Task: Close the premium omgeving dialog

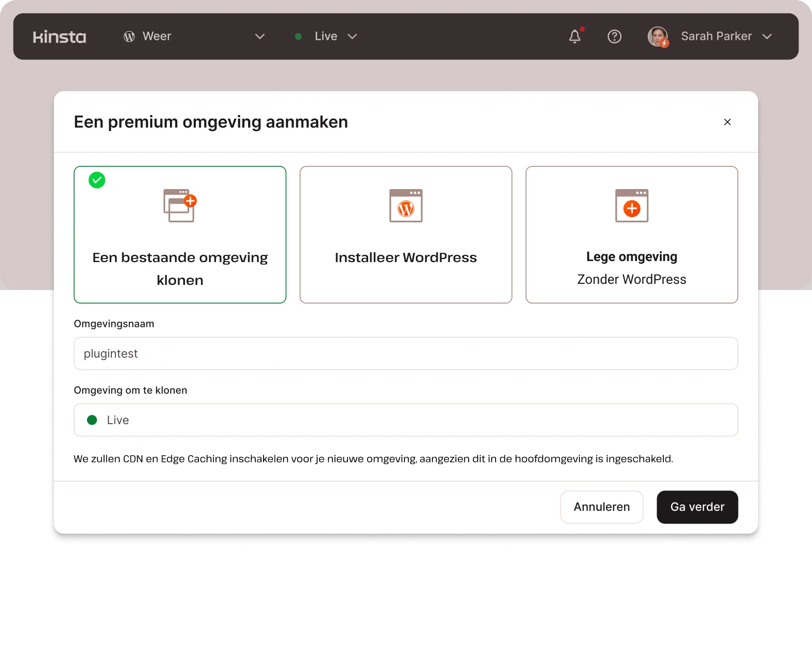Action: pos(727,122)
